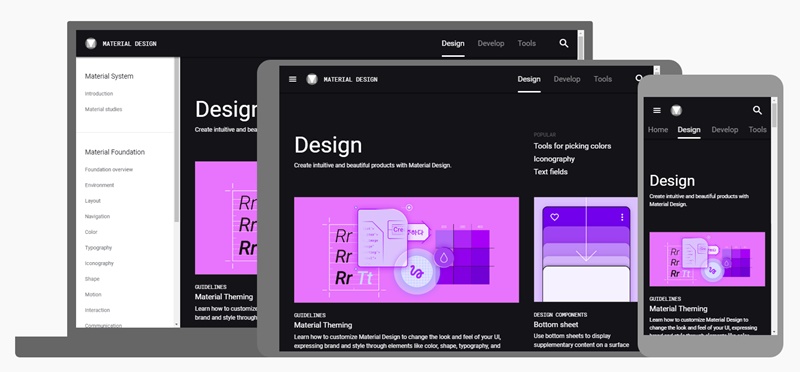
Task: Open the hamburger menu on the tablet view
Action: [x=292, y=79]
